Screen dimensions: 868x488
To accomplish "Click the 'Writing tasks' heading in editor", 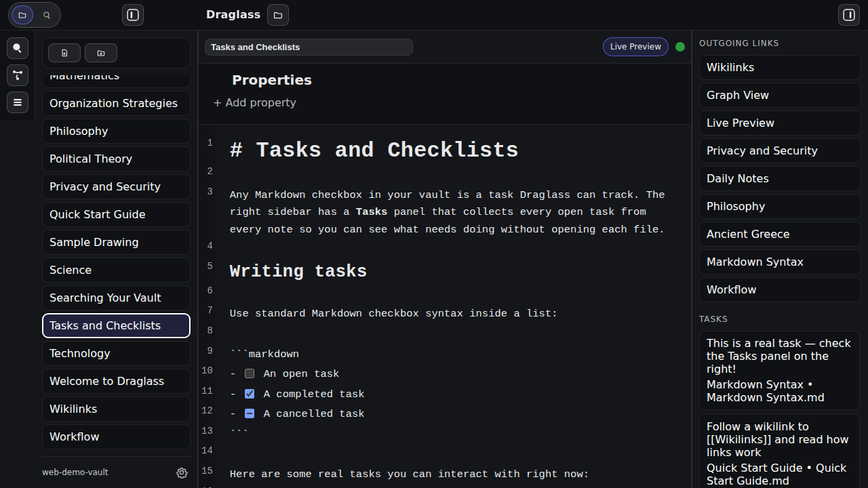I will pyautogui.click(x=298, y=271).
